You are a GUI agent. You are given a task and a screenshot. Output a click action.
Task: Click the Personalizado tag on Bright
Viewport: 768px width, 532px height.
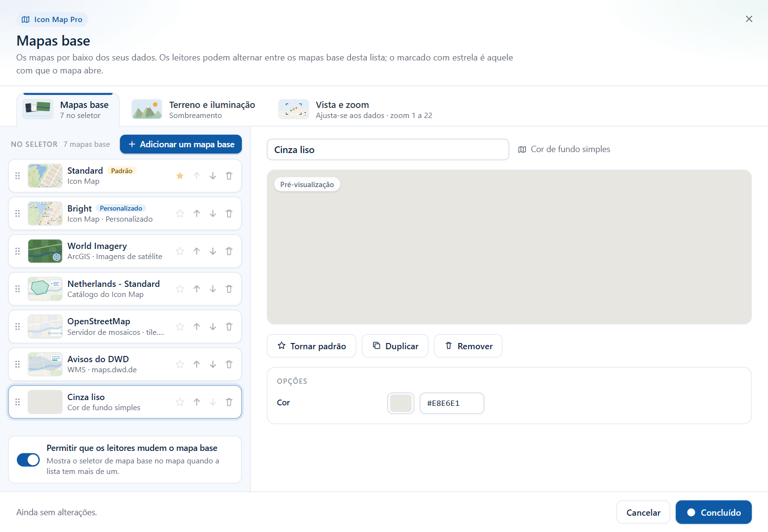tap(121, 208)
